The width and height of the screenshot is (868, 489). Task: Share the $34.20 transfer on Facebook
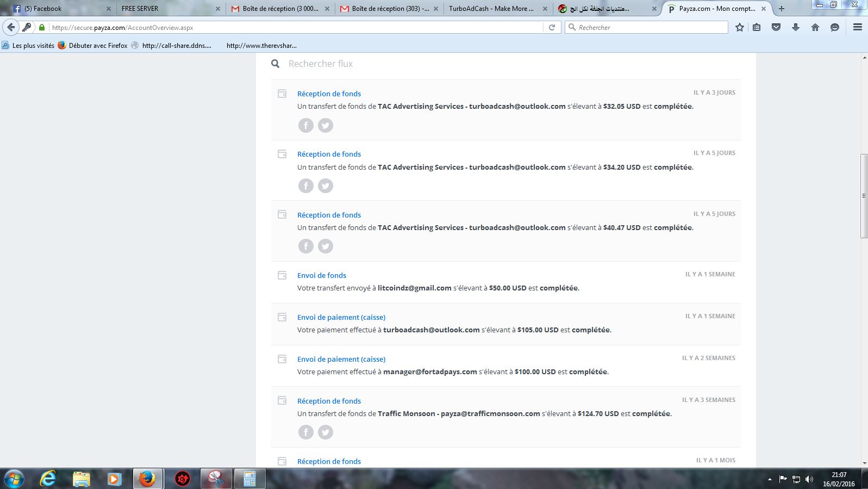pos(306,185)
